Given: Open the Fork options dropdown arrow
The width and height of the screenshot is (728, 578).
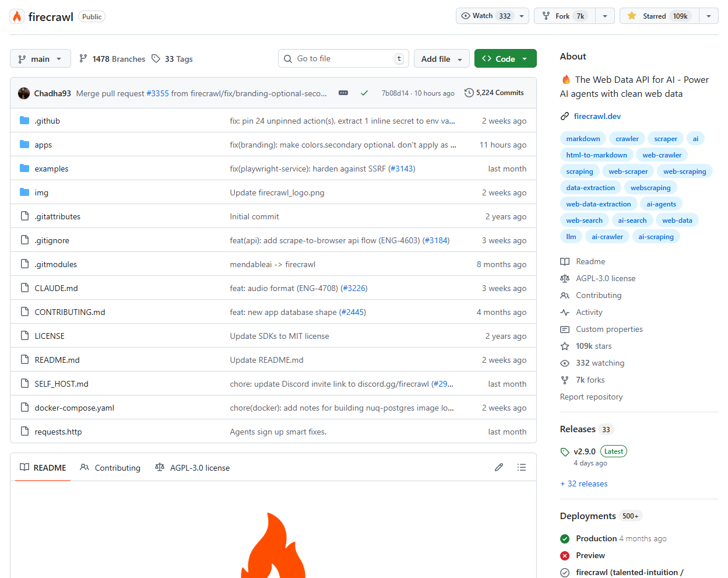Looking at the screenshot, I should coord(605,16).
